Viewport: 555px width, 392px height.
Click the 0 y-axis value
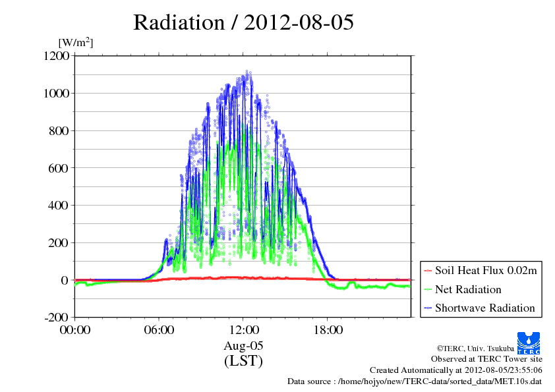[x=65, y=280]
